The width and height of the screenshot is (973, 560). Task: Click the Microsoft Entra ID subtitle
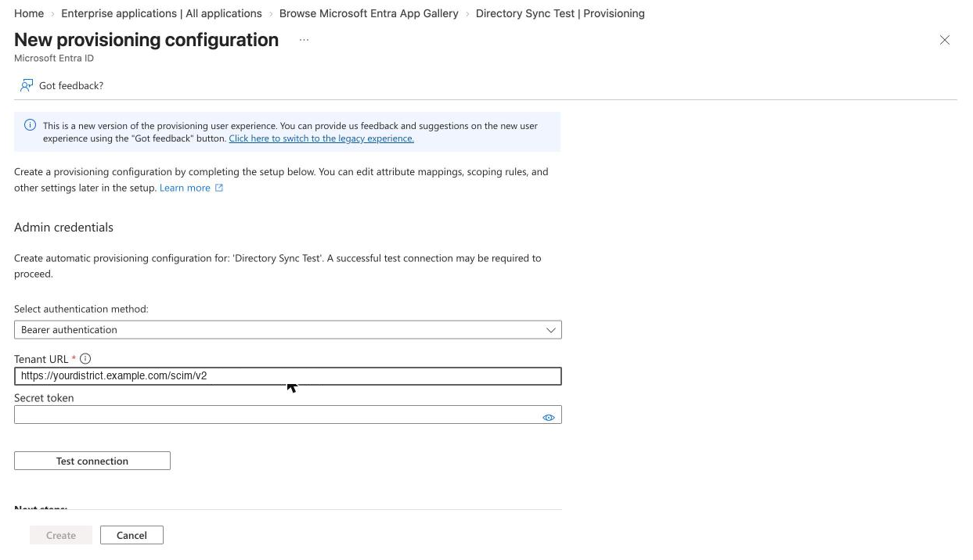point(54,58)
